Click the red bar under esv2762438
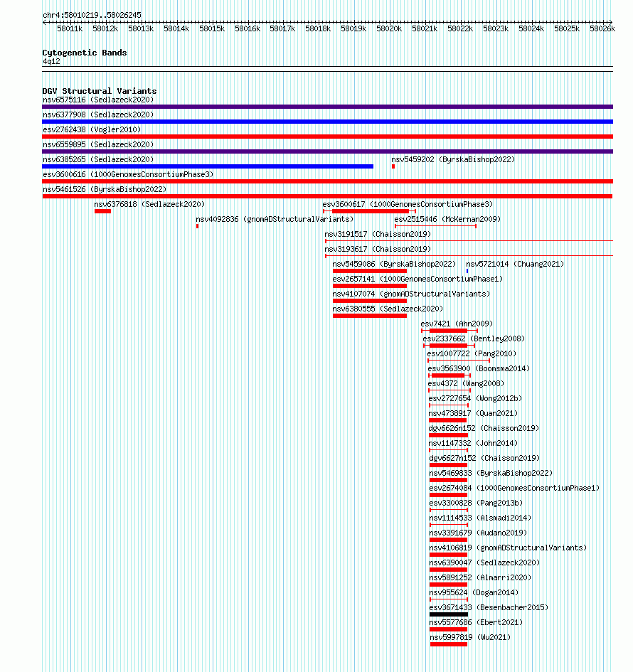 click(x=328, y=137)
